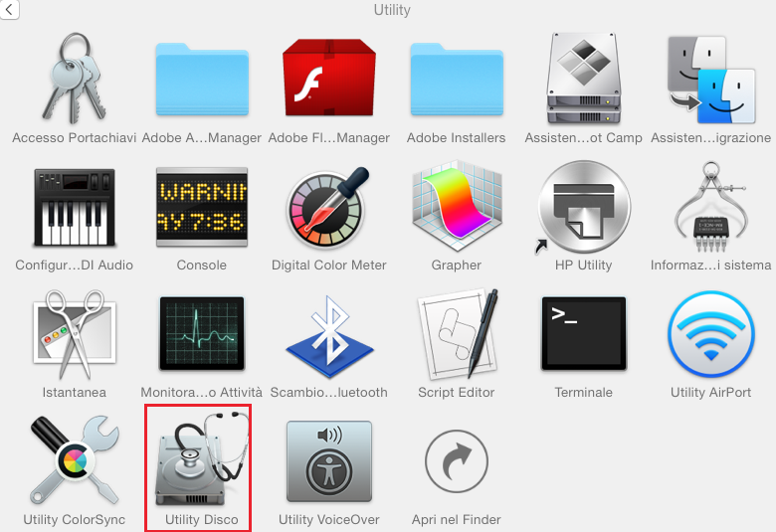Launch Utility ColorSync icon
Viewport: 776px width, 532px height.
pyautogui.click(x=75, y=460)
